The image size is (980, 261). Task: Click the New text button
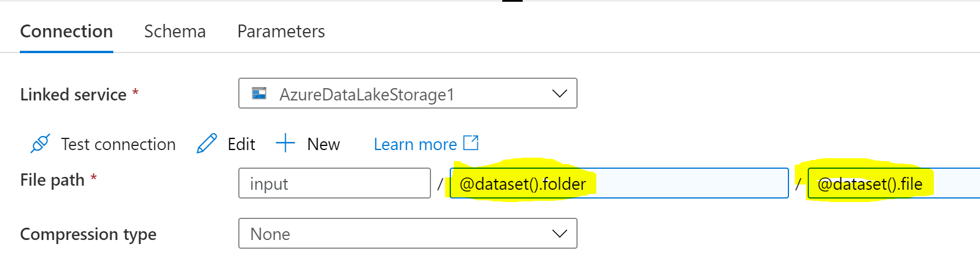point(324,144)
